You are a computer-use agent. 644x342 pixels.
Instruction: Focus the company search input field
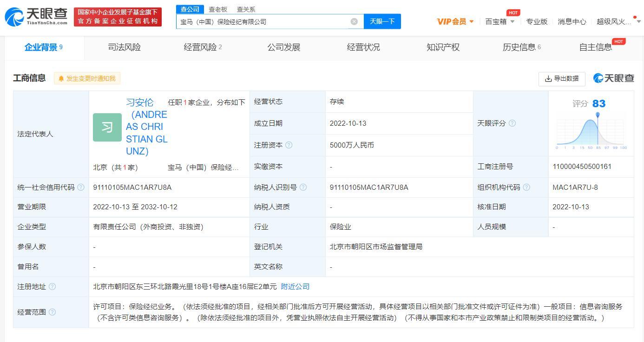pos(263,21)
